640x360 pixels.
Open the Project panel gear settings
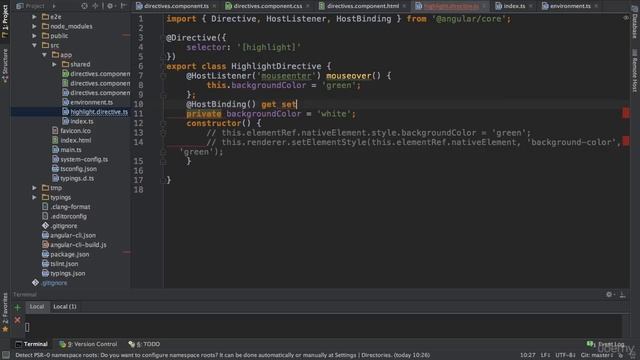(110, 6)
